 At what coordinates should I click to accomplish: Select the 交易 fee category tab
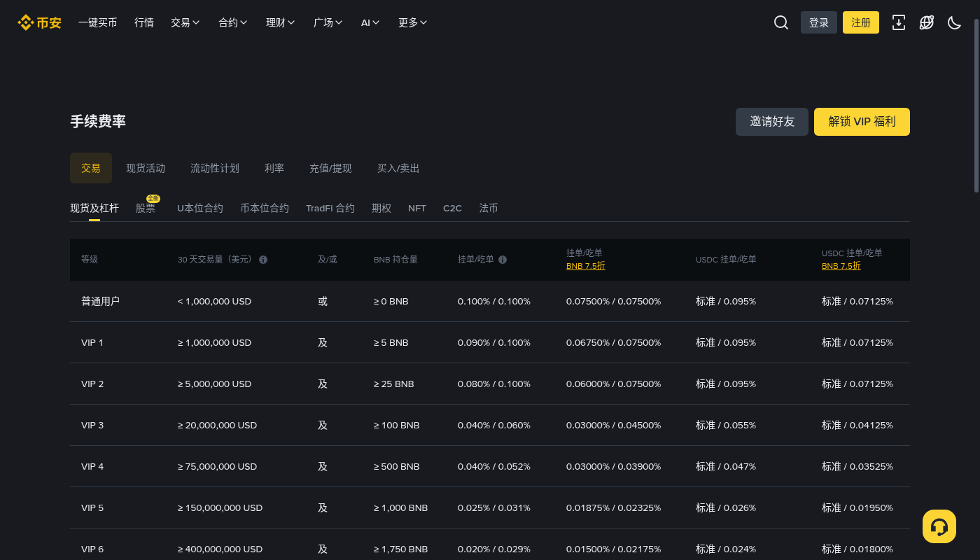click(91, 168)
